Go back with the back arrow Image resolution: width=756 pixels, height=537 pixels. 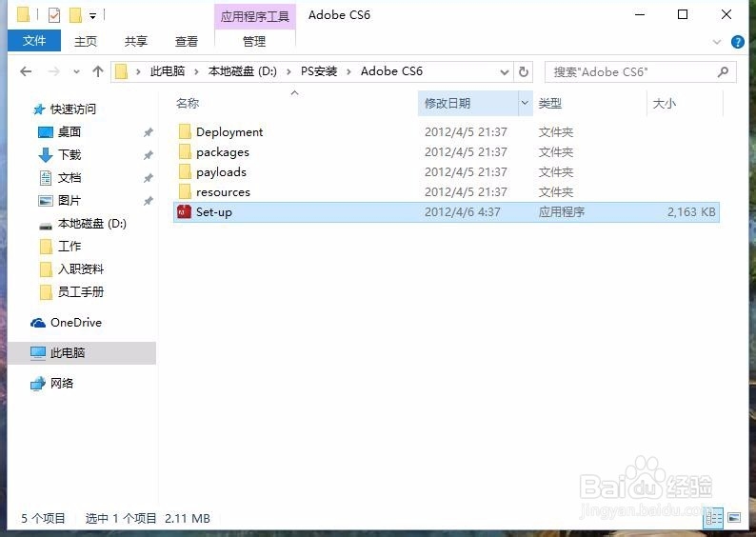[26, 71]
